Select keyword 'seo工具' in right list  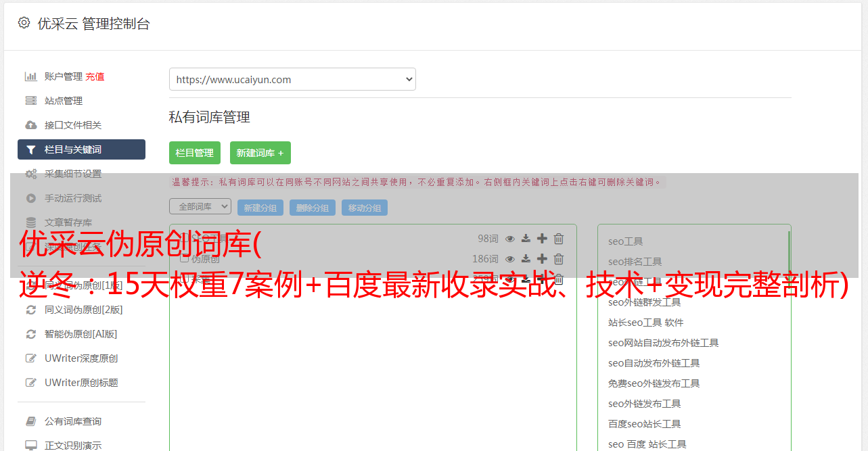coord(625,241)
